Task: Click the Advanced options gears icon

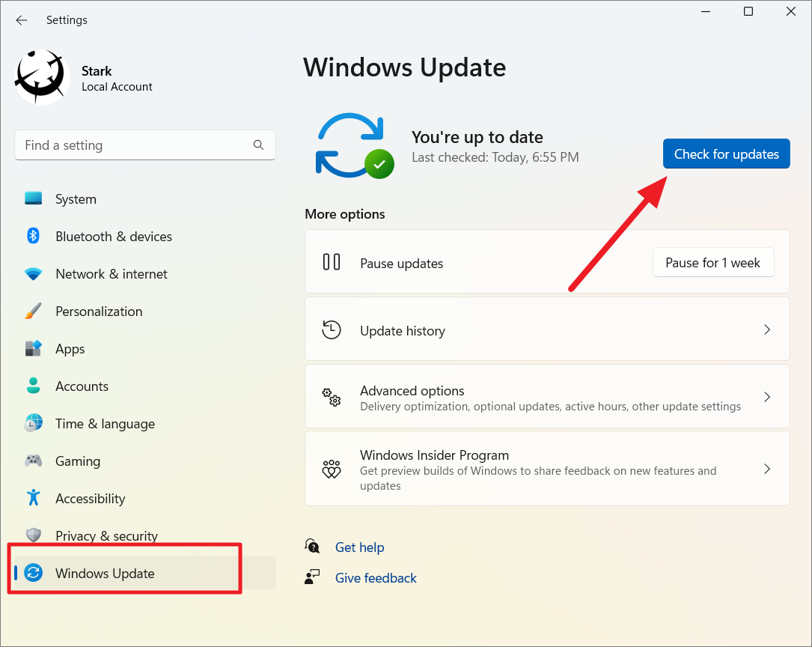Action: coord(332,397)
